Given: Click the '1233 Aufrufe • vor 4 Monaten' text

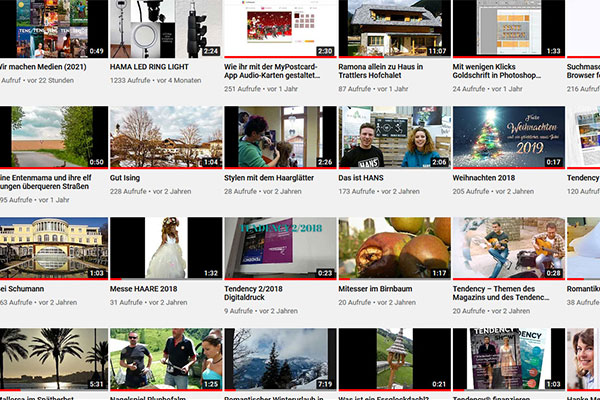Looking at the screenshot, I should pyautogui.click(x=155, y=80).
